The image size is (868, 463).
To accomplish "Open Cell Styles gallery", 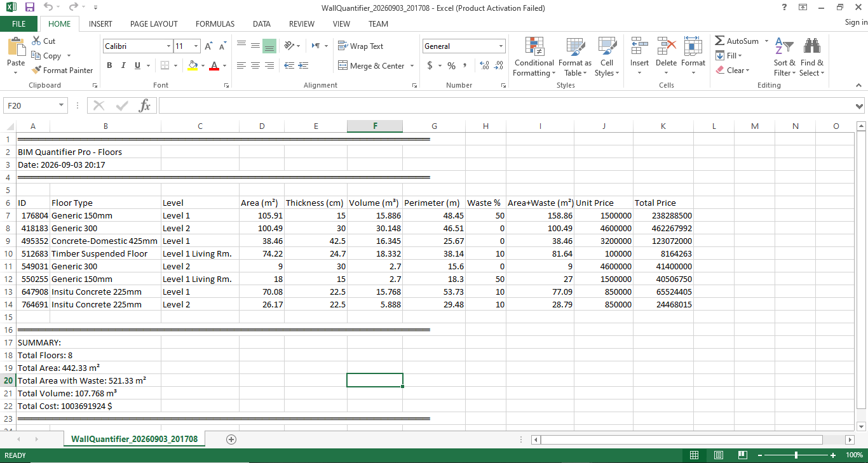I will click(607, 57).
